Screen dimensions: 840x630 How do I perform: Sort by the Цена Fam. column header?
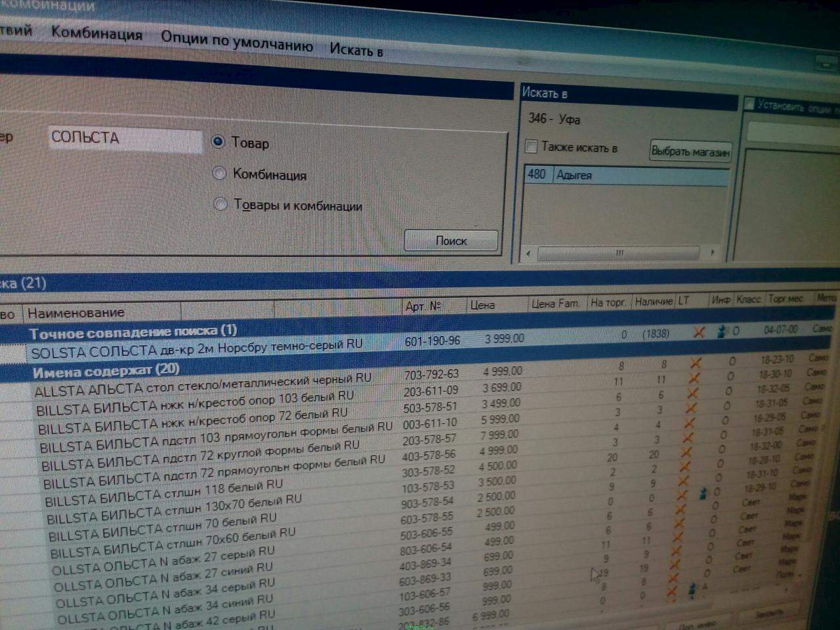(556, 303)
